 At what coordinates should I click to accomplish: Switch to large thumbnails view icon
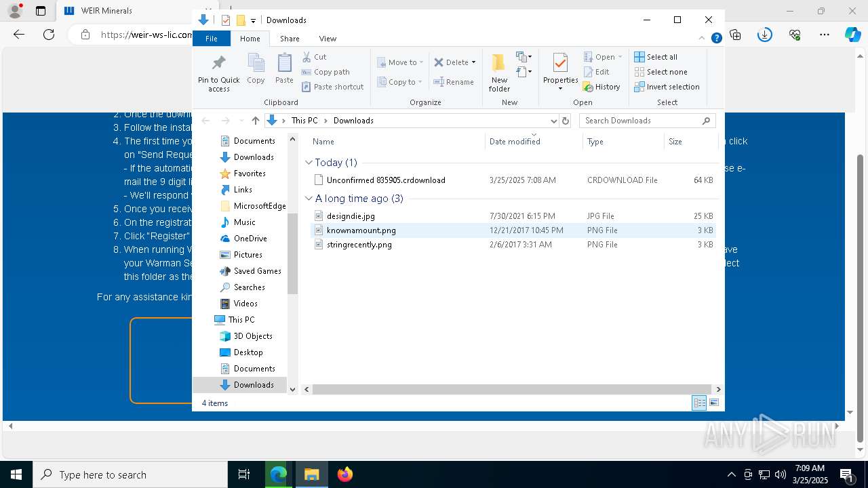(x=714, y=403)
